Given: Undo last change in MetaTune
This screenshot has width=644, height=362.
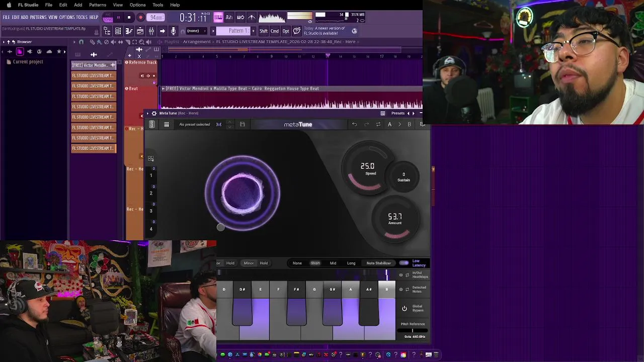Looking at the screenshot, I should (x=354, y=124).
